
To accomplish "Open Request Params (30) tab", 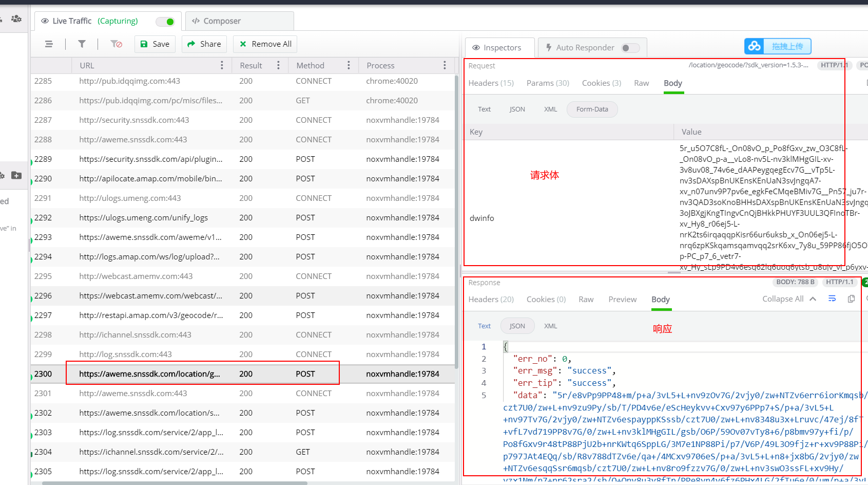I will click(x=548, y=83).
